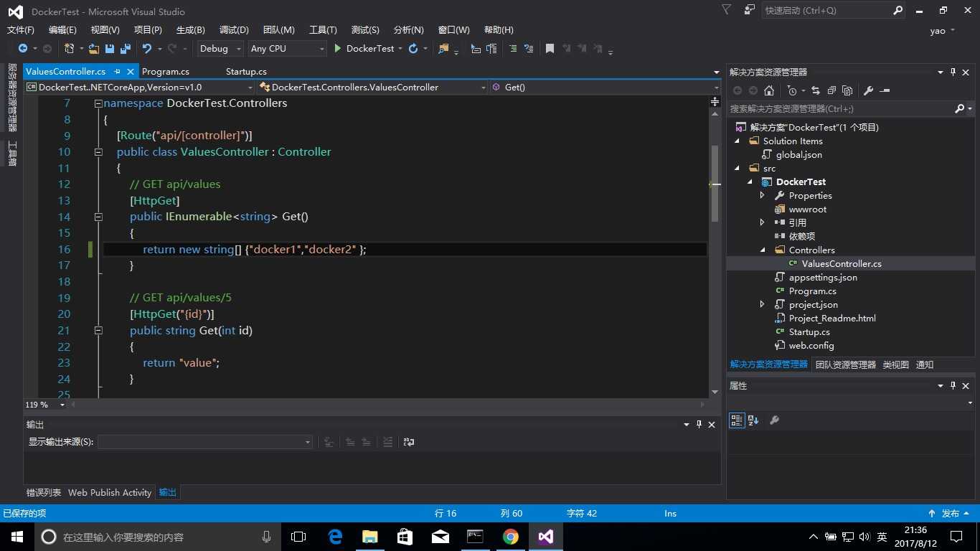Open the Web Publish Activity tab
The height and width of the screenshot is (551, 980).
(110, 492)
